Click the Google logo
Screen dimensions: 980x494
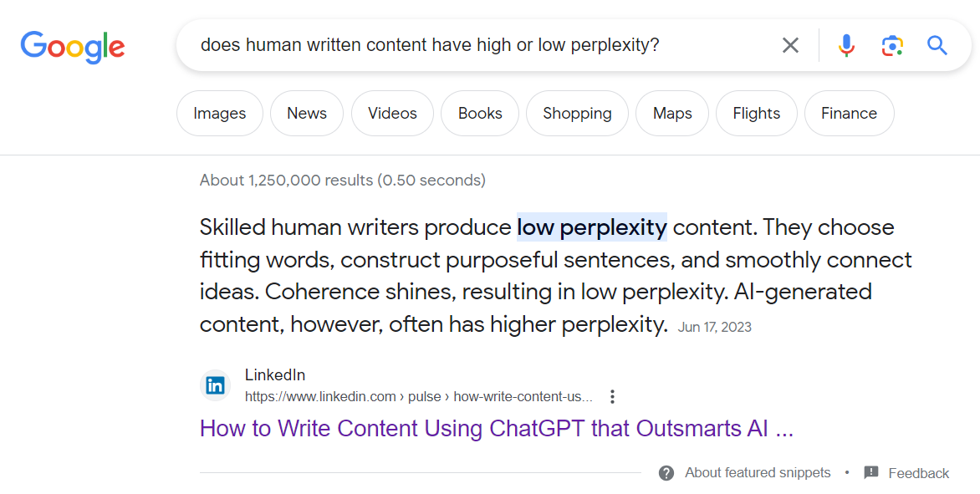[x=73, y=46]
